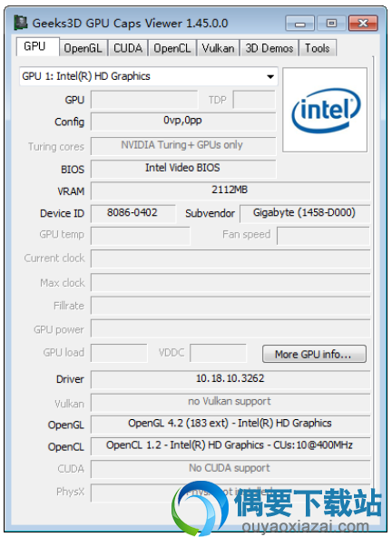Click the empty VDDC field

tap(218, 353)
